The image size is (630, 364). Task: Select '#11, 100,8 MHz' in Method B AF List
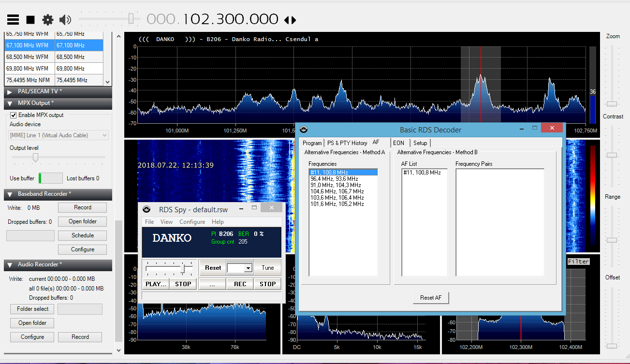pos(425,173)
